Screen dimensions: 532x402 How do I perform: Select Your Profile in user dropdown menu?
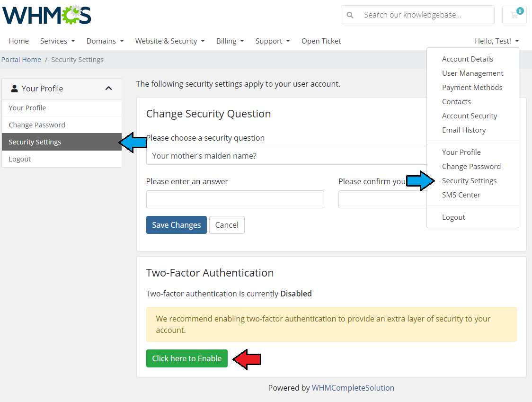tap(461, 152)
